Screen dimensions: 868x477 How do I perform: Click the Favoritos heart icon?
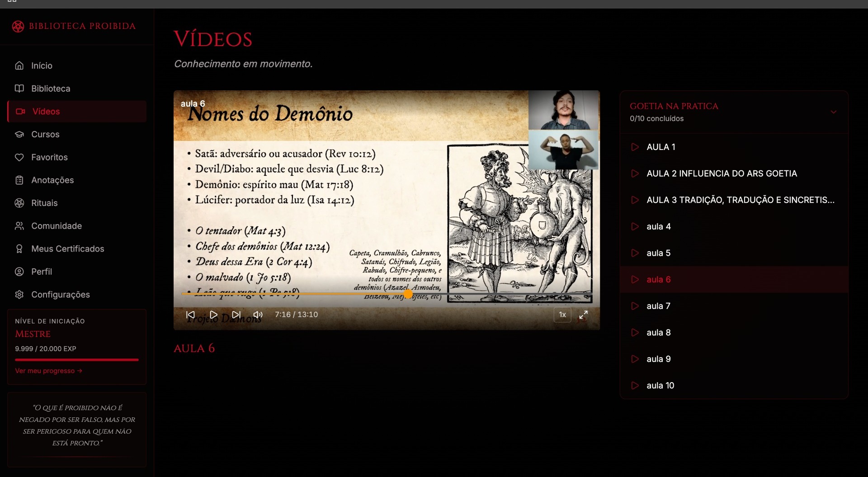(x=19, y=157)
